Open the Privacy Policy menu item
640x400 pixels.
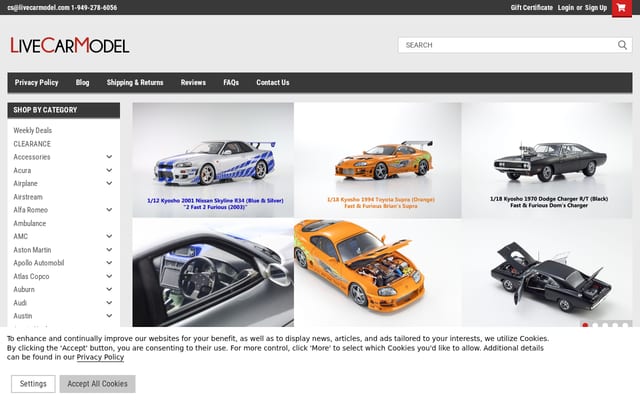[36, 82]
